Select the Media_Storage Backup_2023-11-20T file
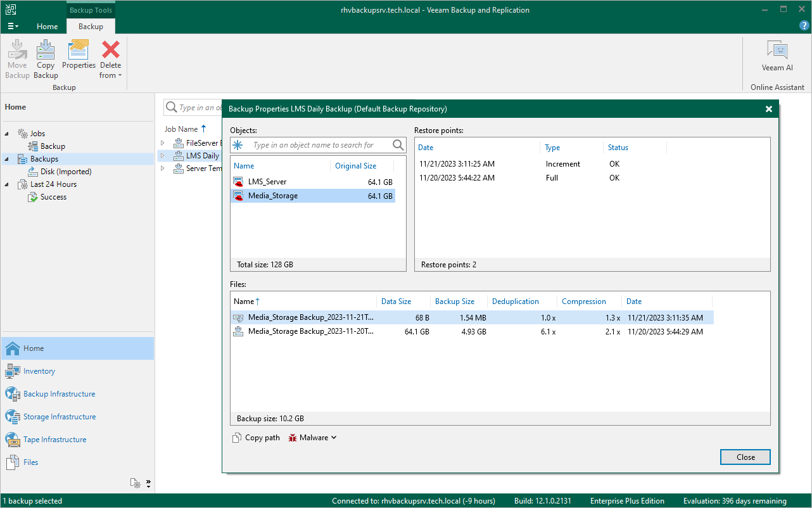This screenshot has height=508, width=812. pos(472,331)
